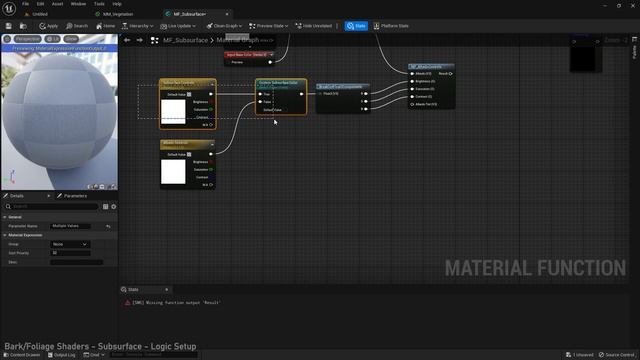Open the Asset menu
640x360 pixels.
(58, 4)
